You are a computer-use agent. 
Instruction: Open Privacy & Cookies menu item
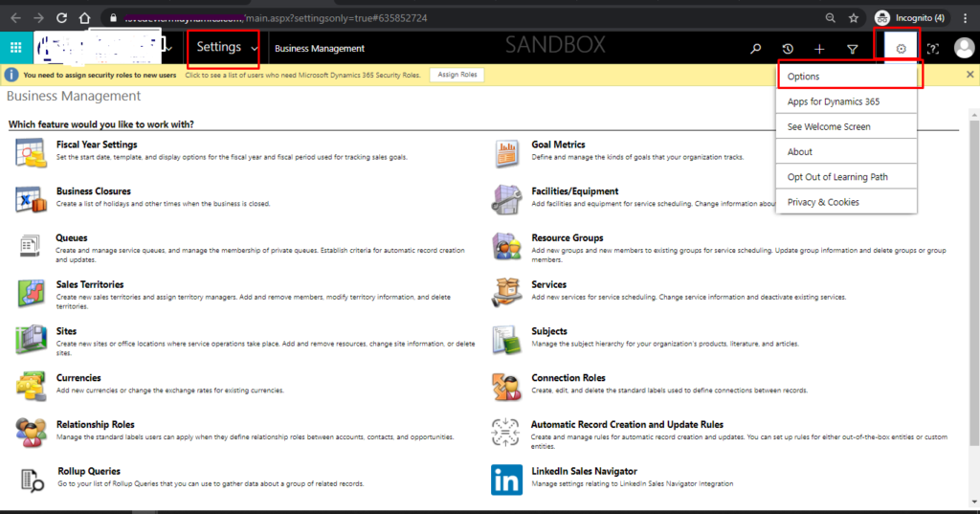pyautogui.click(x=846, y=202)
